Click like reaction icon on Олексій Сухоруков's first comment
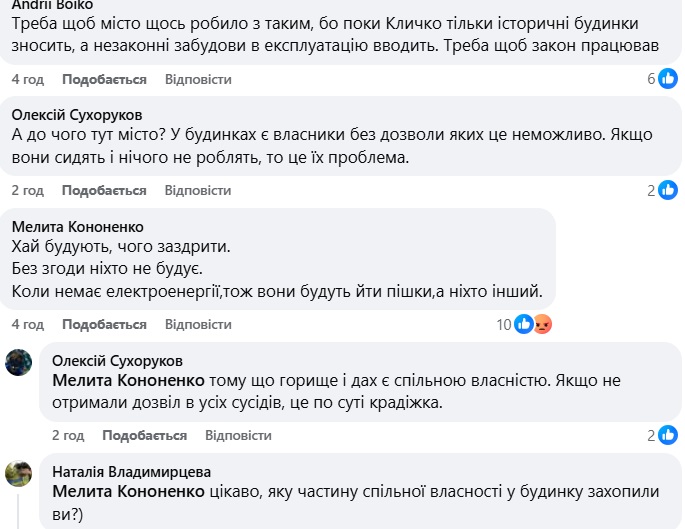Viewport: 685px width, 529px height. pos(669,190)
